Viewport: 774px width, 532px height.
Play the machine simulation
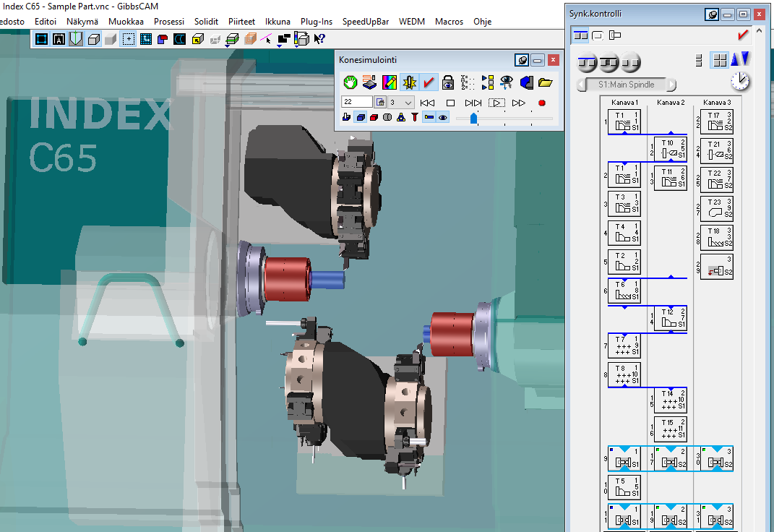(496, 103)
